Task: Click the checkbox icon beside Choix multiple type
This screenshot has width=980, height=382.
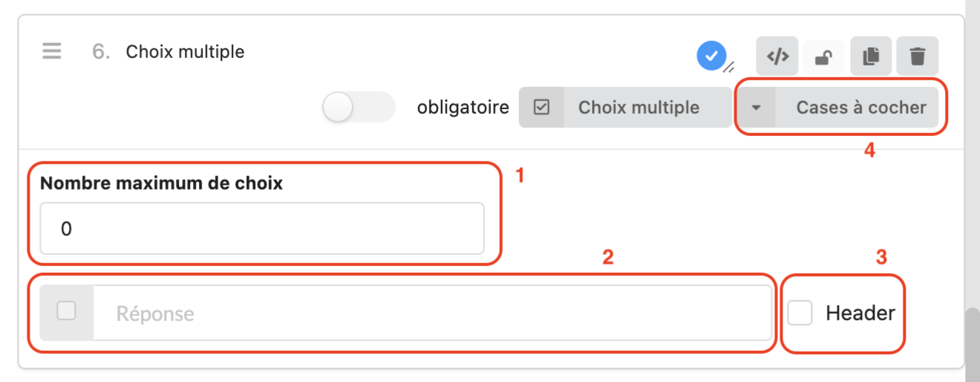Action: click(542, 107)
